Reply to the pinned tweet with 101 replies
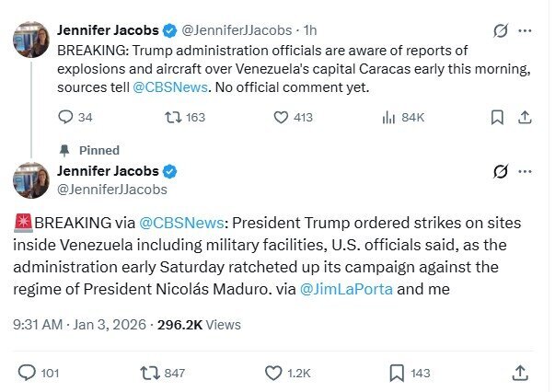 click(27, 373)
